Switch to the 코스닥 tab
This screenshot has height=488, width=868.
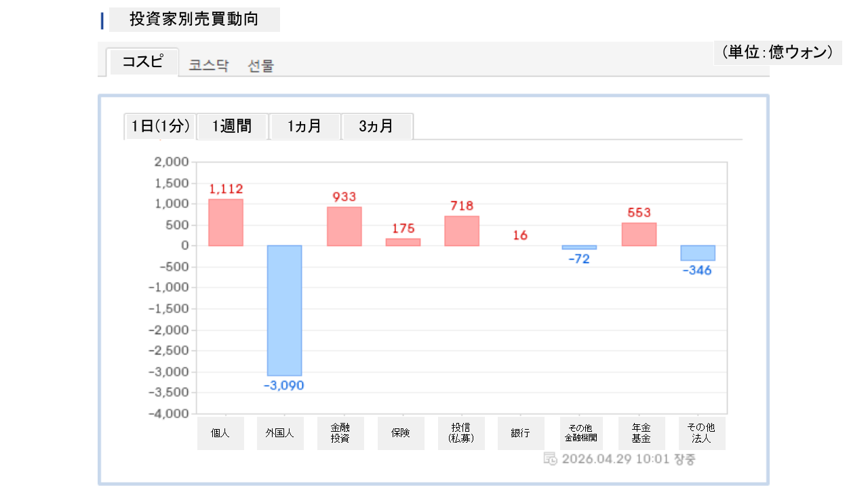(209, 66)
